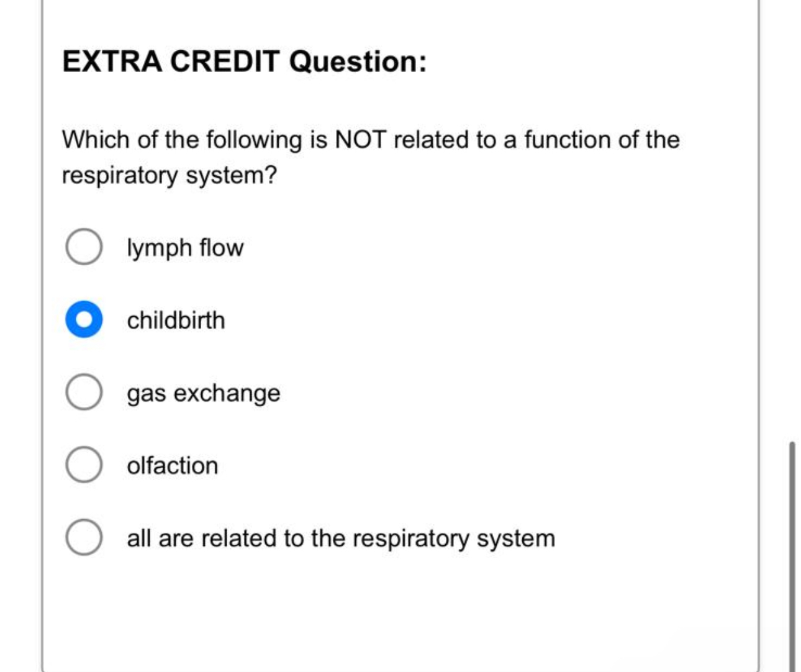Click the EXTRA CREDIT question heading
The height and width of the screenshot is (672, 801).
244,60
